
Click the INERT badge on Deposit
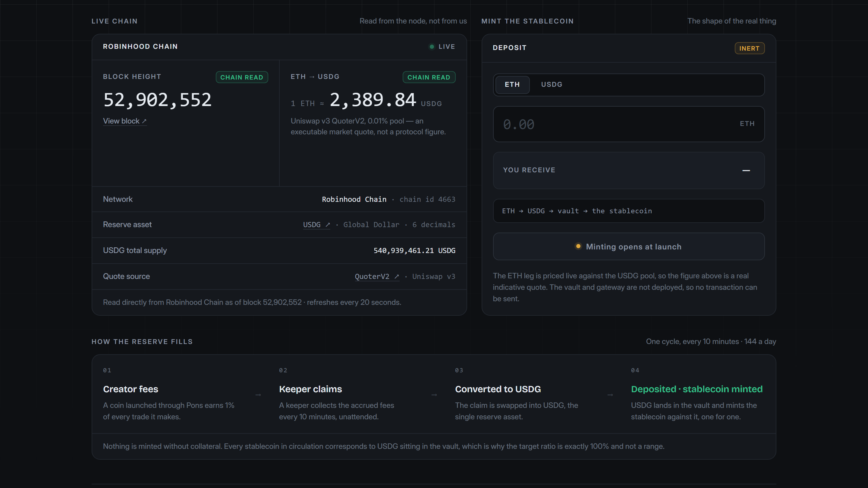(x=749, y=48)
